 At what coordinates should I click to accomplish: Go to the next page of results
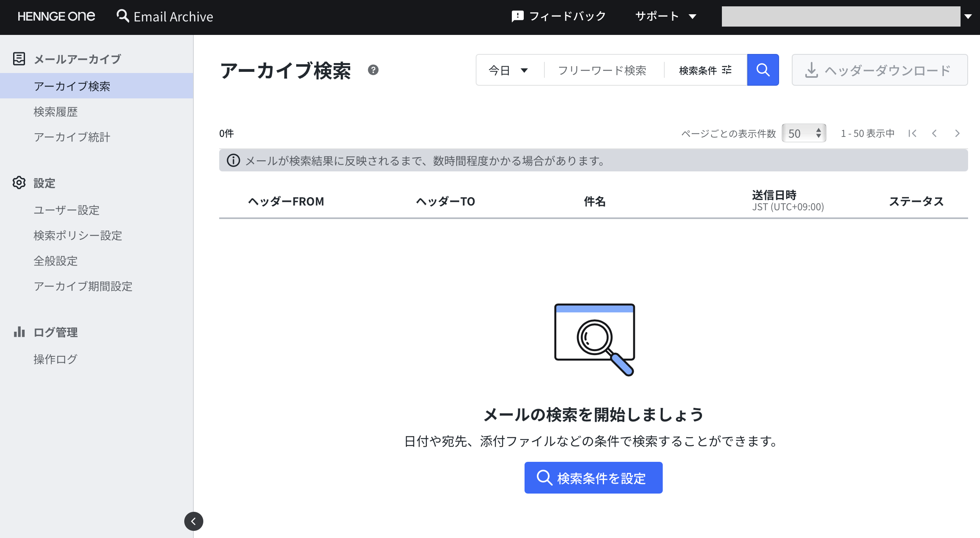(x=957, y=133)
